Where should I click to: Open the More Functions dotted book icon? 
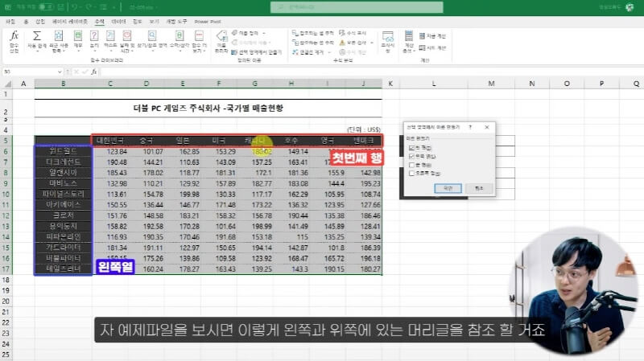[x=199, y=36]
